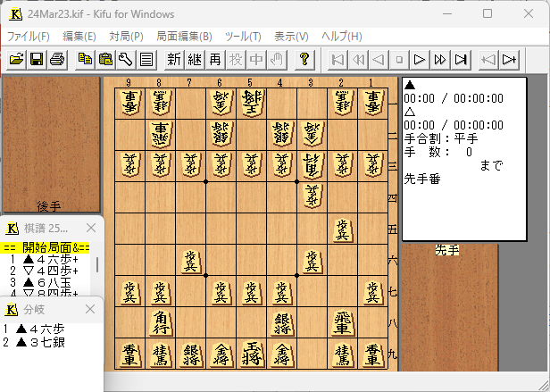This screenshot has width=550, height=392.
Task: Click the sente silver on 4八
Action: (281, 323)
